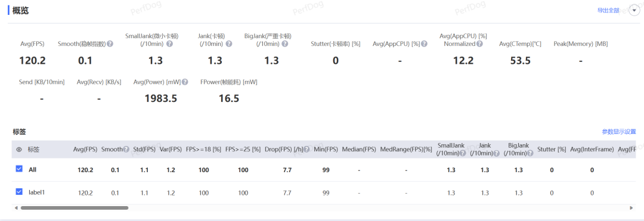Click Min(FPS) column header
The image size is (644, 221).
(x=326, y=150)
